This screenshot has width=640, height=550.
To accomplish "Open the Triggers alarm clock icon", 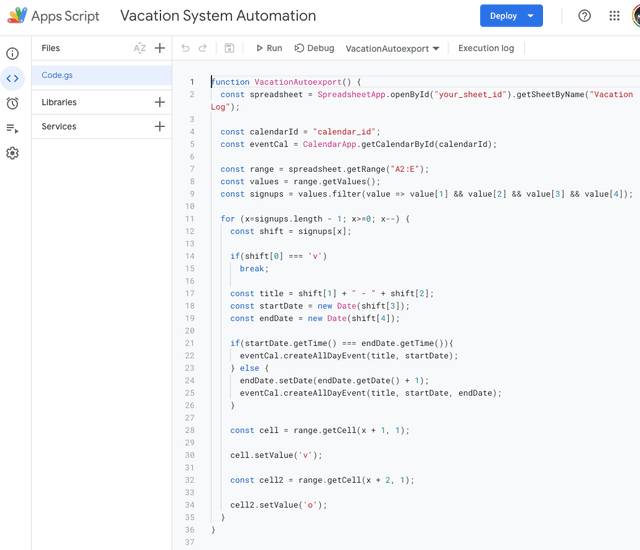I will coord(12,103).
